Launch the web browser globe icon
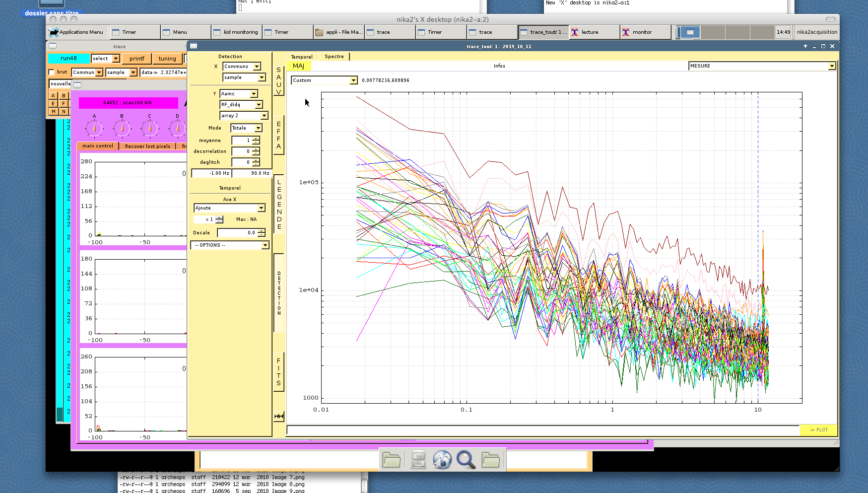The width and height of the screenshot is (868, 493). [442, 460]
